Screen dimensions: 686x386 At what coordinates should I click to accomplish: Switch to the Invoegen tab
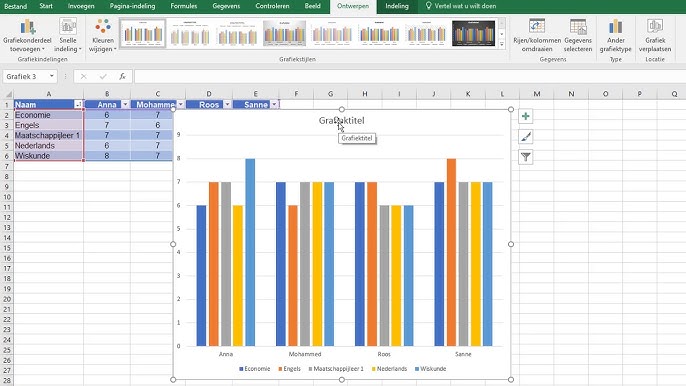point(81,6)
